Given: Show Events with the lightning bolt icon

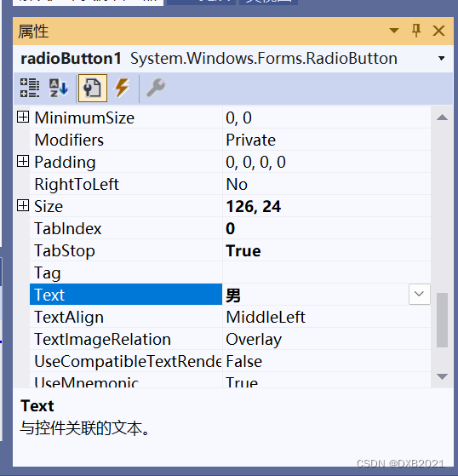Looking at the screenshot, I should click(123, 88).
